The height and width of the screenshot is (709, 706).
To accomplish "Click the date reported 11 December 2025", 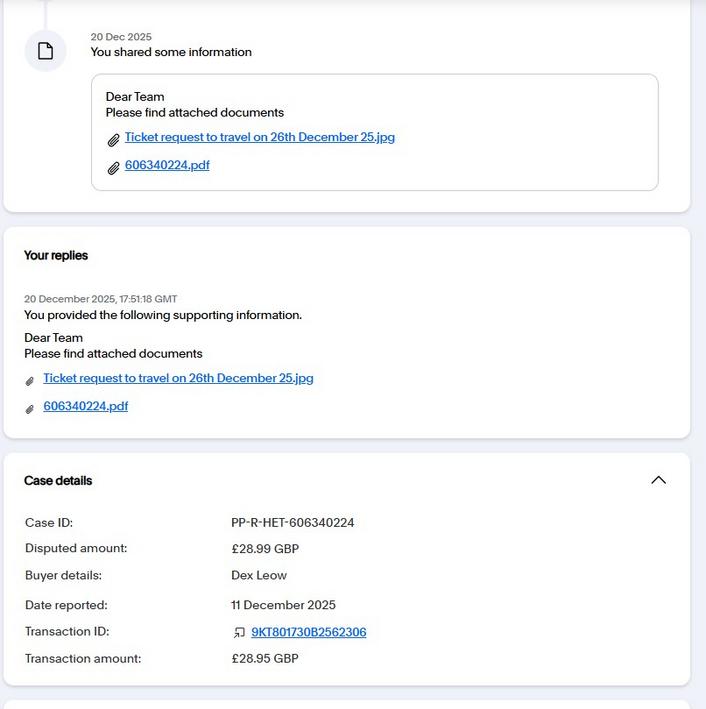I will coord(283,605).
